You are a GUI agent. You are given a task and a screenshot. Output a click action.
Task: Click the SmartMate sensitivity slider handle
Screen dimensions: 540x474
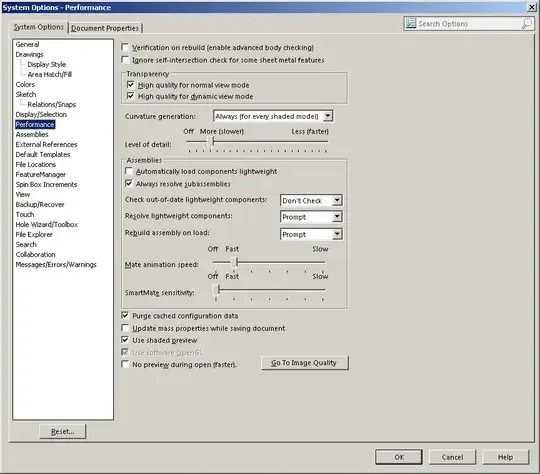[x=216, y=290]
